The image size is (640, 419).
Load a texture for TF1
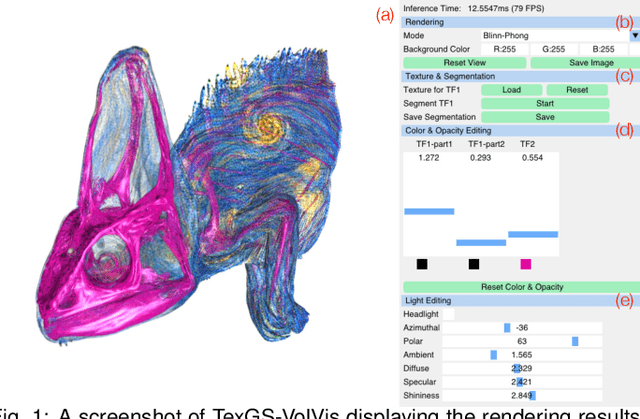click(511, 90)
